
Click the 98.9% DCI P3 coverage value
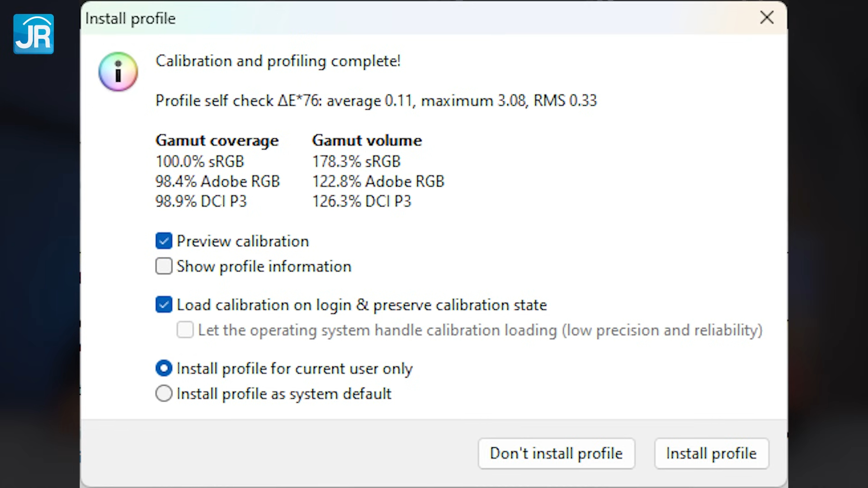(201, 202)
